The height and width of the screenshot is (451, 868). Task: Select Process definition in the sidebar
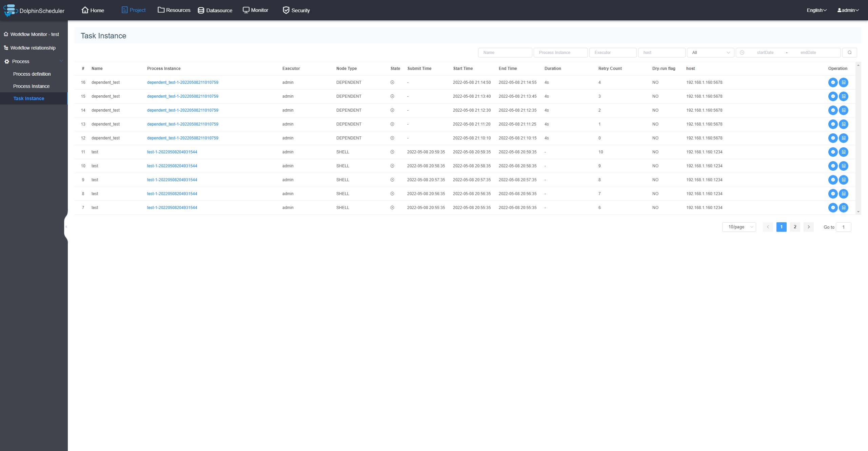coord(32,74)
